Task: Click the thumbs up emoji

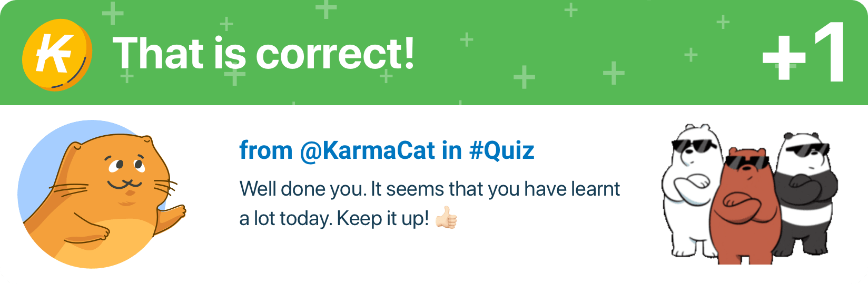Action: [447, 218]
